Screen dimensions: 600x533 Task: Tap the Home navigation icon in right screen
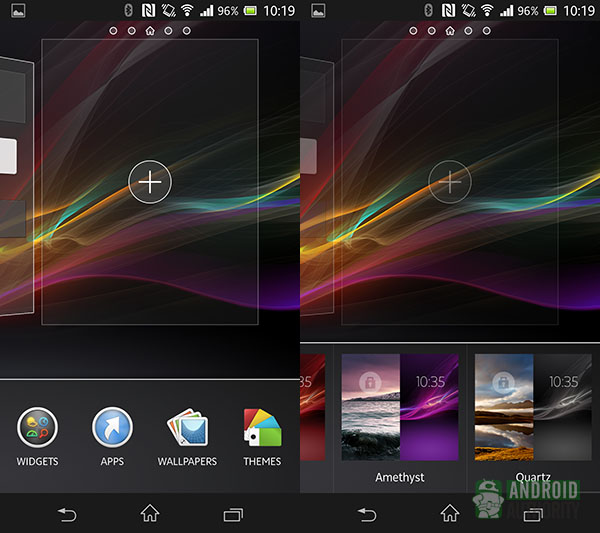pos(450,513)
